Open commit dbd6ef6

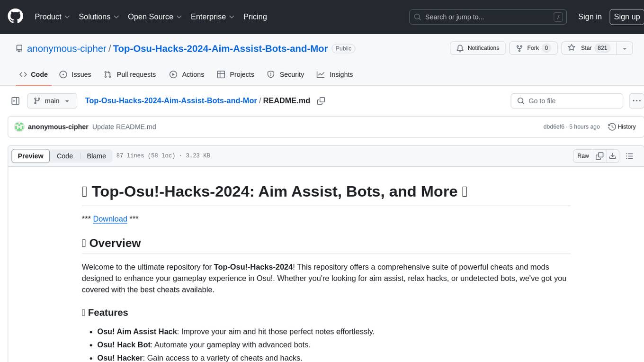click(x=554, y=127)
